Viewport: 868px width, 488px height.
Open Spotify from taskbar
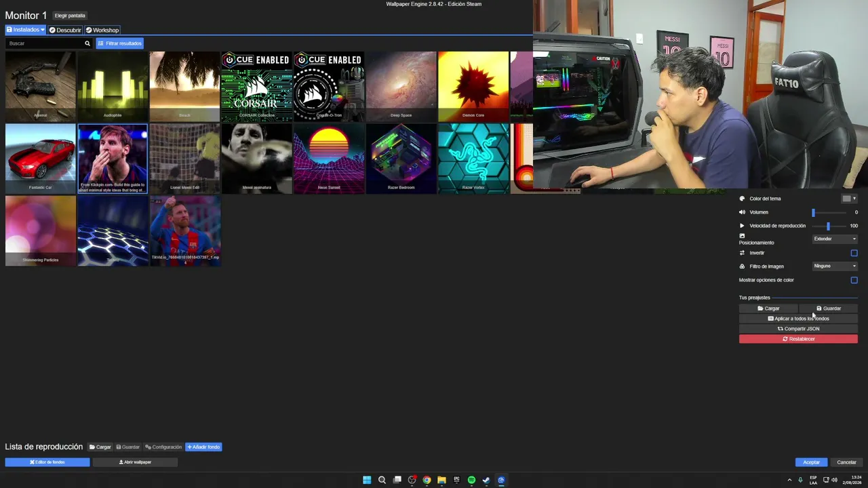471,480
